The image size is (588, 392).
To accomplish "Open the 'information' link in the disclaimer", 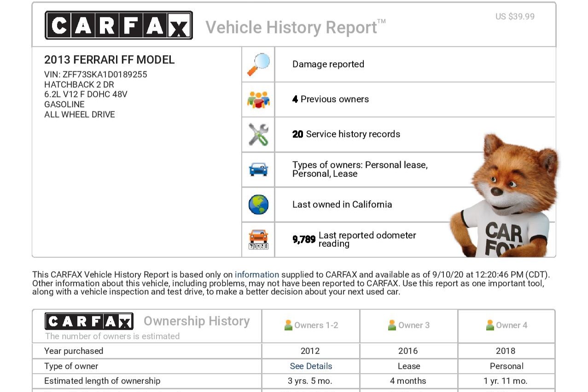I will pos(257,275).
